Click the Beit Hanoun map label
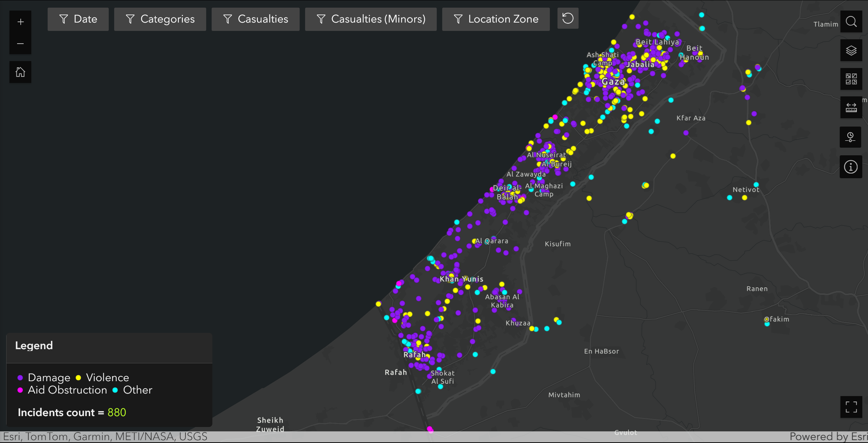The image size is (868, 443). click(694, 53)
